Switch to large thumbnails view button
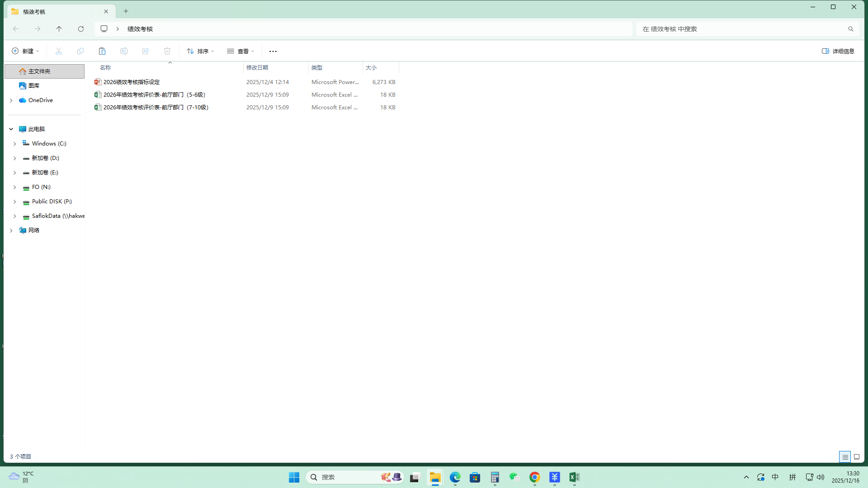 [856, 457]
